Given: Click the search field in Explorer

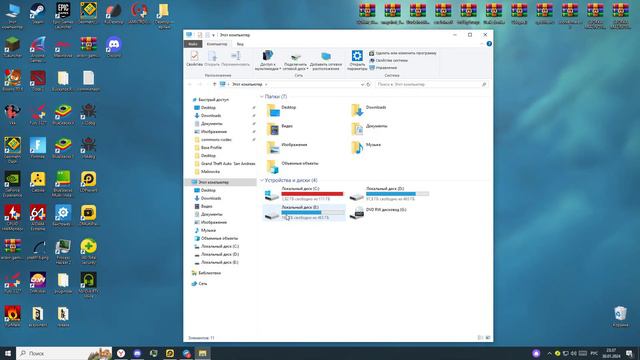Looking at the screenshot, I should click(431, 84).
